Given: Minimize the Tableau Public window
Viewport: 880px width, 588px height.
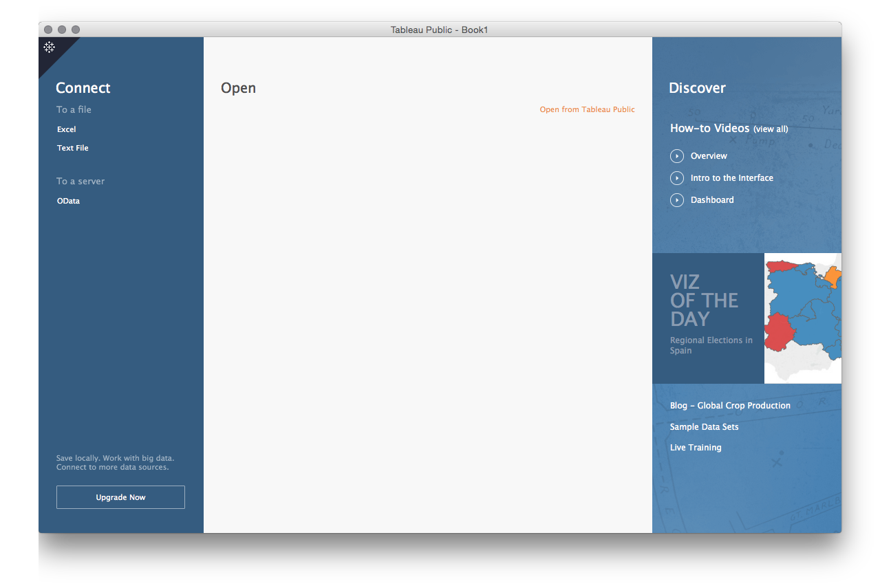Looking at the screenshot, I should 62,30.
